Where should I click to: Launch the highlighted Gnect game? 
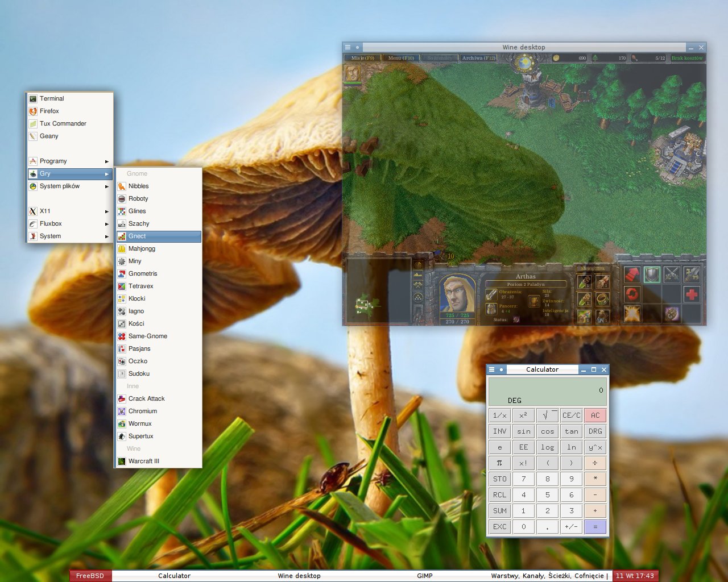[159, 236]
